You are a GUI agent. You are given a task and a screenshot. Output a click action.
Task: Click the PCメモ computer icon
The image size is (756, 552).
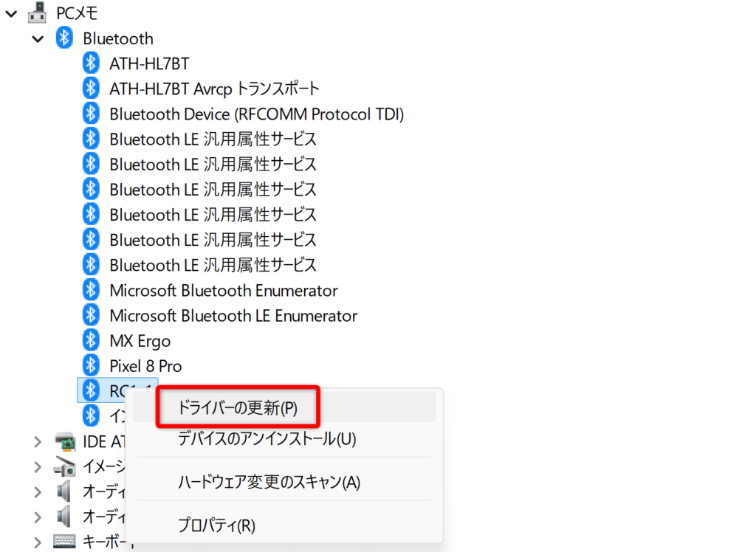pyautogui.click(x=38, y=13)
